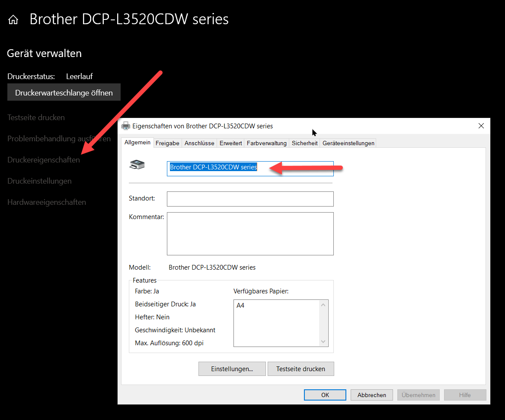
Task: Open Druckeinstellungen link
Action: [x=39, y=181]
